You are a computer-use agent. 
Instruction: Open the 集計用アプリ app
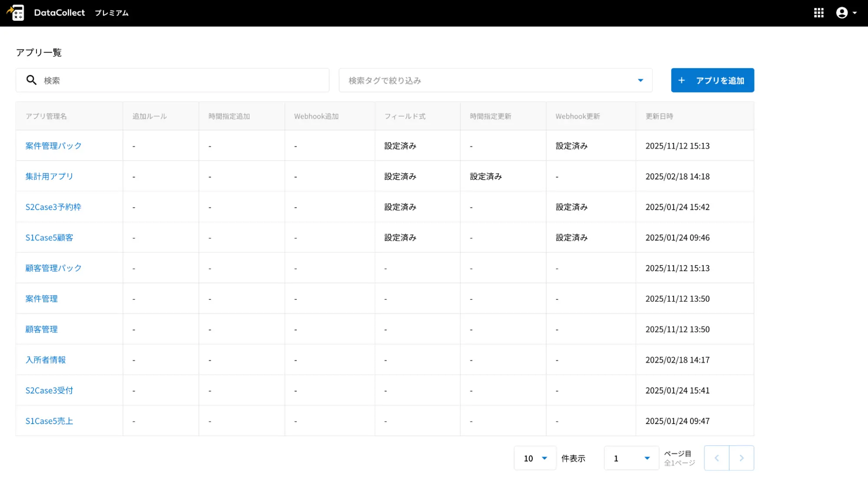(49, 176)
